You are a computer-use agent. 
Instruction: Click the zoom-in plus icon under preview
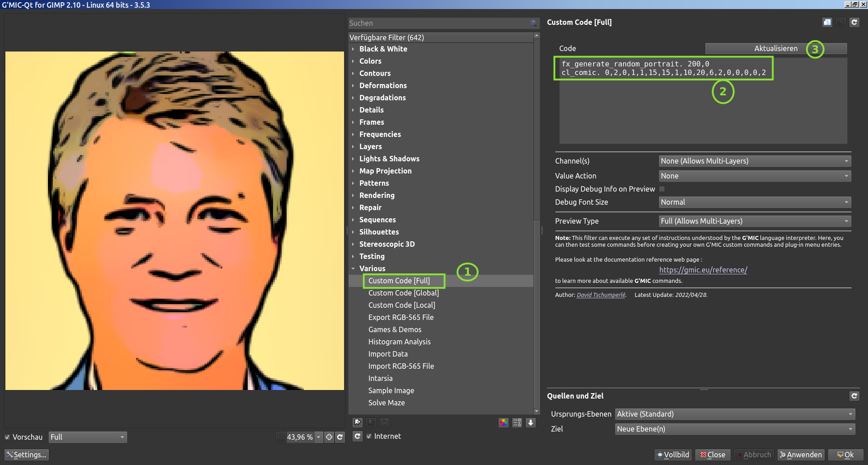pos(329,437)
